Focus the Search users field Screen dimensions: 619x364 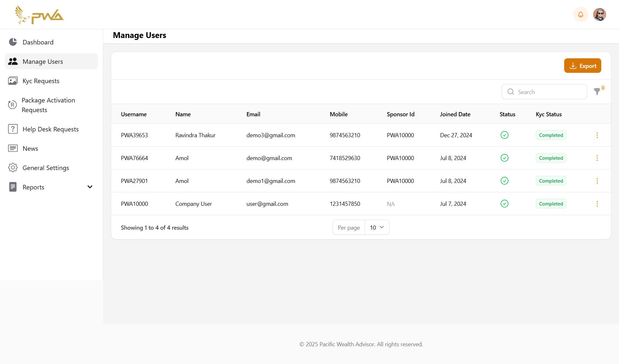pos(548,92)
